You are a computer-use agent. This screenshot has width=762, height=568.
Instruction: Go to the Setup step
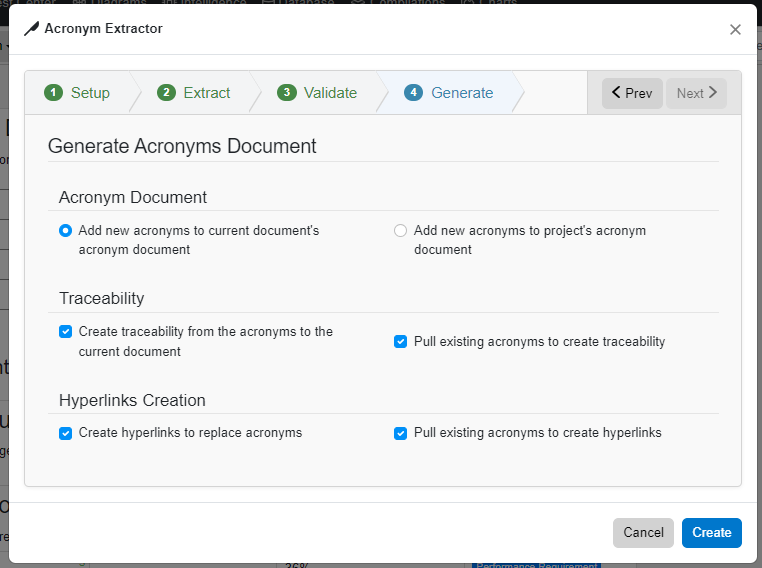77,92
